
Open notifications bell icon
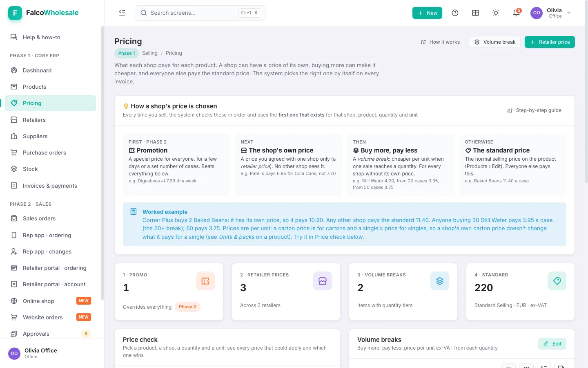[516, 13]
